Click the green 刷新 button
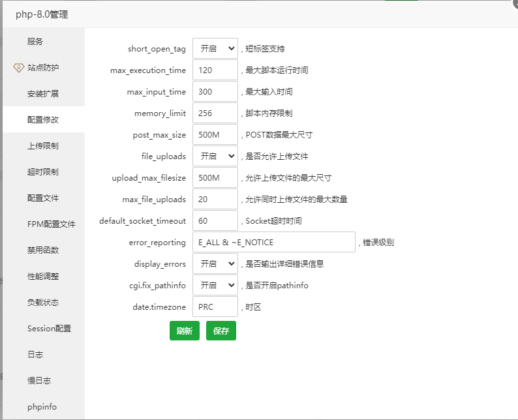Screen dimensions: 518x420 [x=184, y=331]
